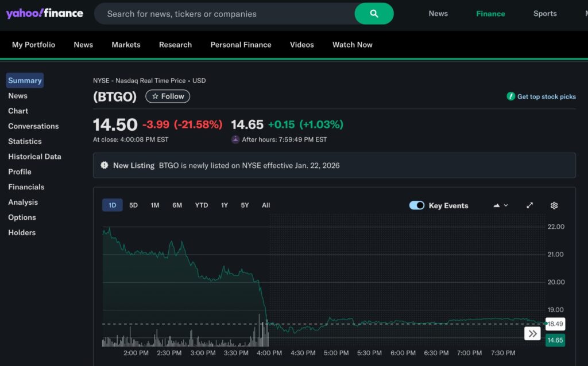
Task: Click the Get top stock picks lightbulb icon
Action: [510, 96]
